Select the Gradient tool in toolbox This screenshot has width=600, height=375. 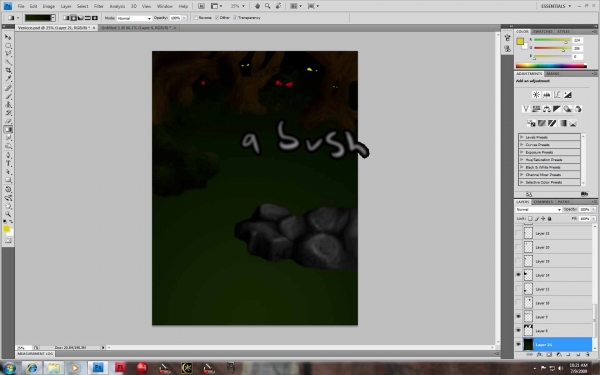point(8,129)
